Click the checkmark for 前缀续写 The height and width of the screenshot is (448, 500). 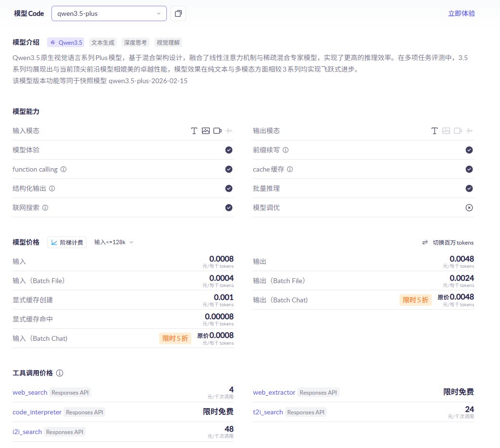point(469,150)
